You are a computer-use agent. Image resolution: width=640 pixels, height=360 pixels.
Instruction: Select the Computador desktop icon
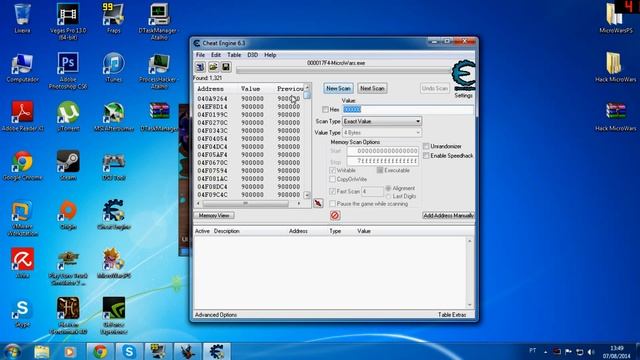click(22, 67)
